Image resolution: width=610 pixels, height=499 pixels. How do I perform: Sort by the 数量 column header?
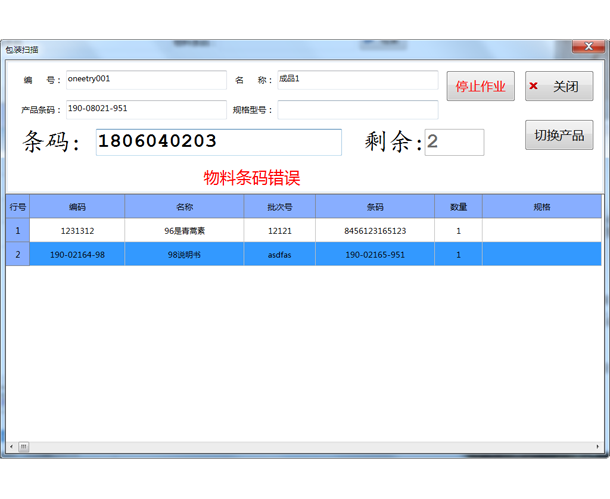click(x=458, y=207)
